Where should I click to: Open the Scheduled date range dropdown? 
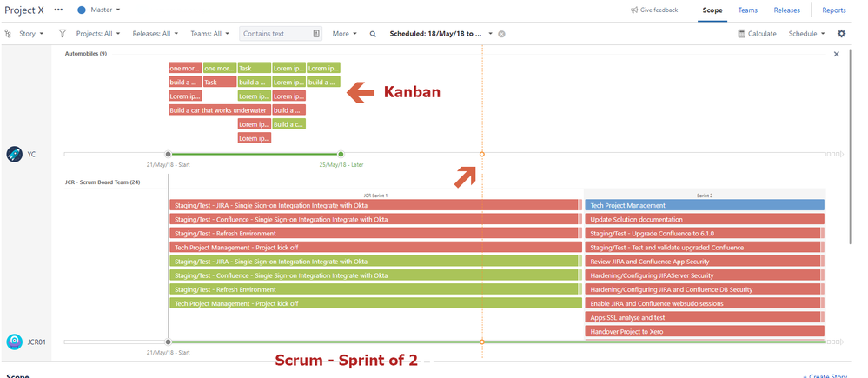pyautogui.click(x=441, y=34)
